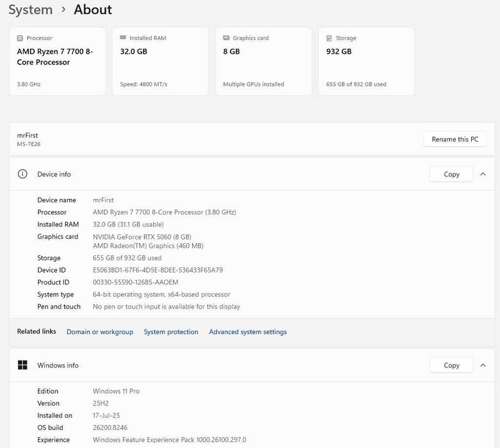The image size is (500, 448).
Task: Click the Storage drive icon
Action: pos(329,38)
